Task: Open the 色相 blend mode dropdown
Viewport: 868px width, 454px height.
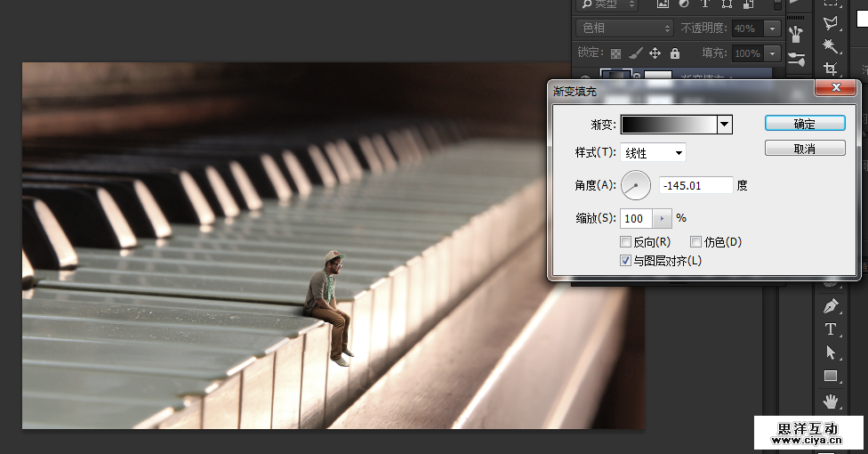Action: [x=624, y=28]
